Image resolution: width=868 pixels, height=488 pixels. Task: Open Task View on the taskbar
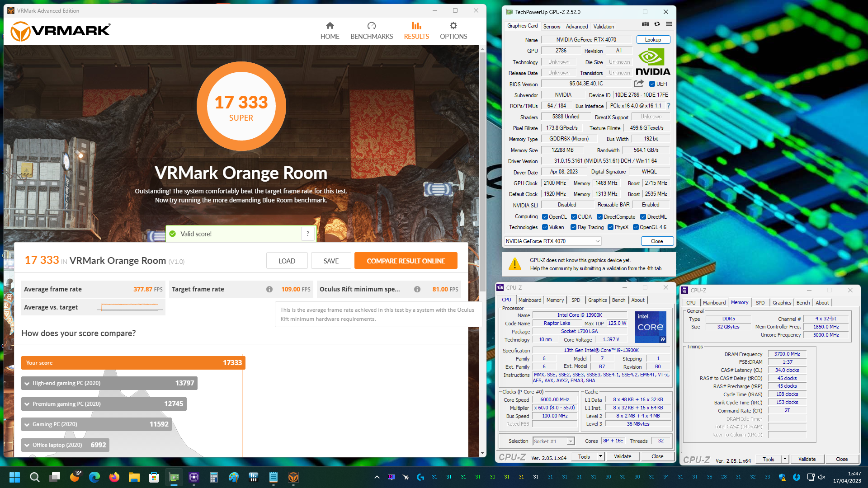[55, 477]
